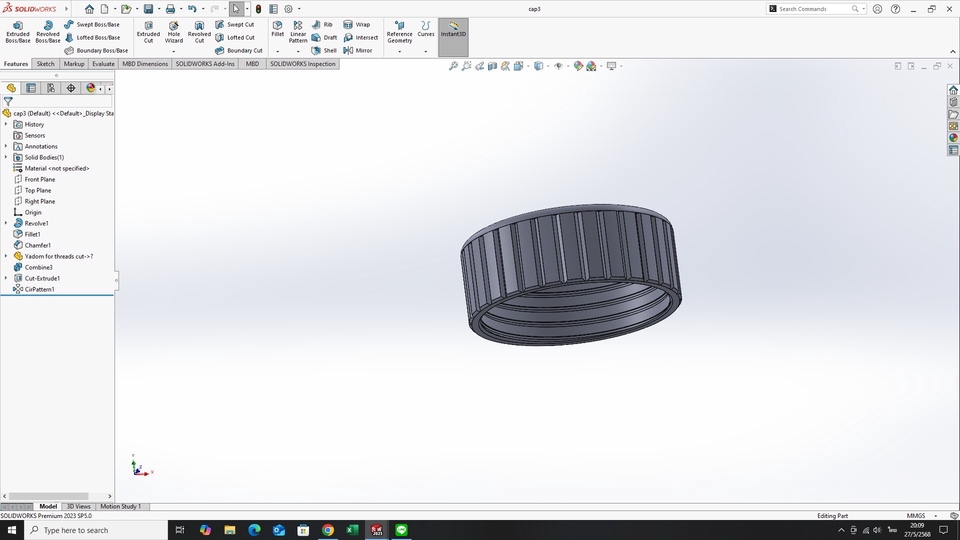Open the MBD Dimensions tab

tap(145, 64)
